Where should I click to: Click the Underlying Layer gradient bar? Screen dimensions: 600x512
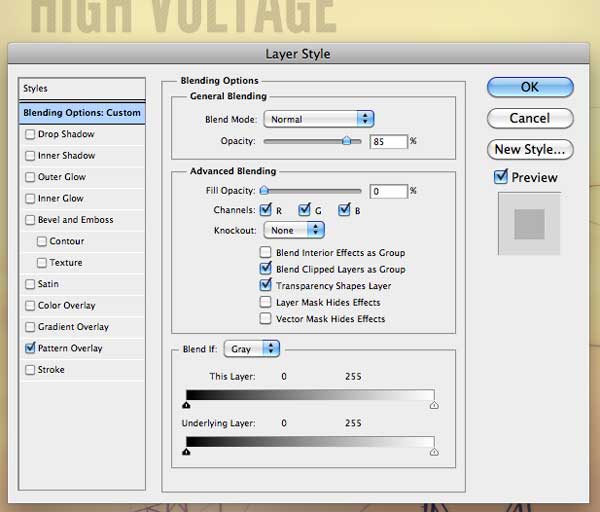[310, 442]
